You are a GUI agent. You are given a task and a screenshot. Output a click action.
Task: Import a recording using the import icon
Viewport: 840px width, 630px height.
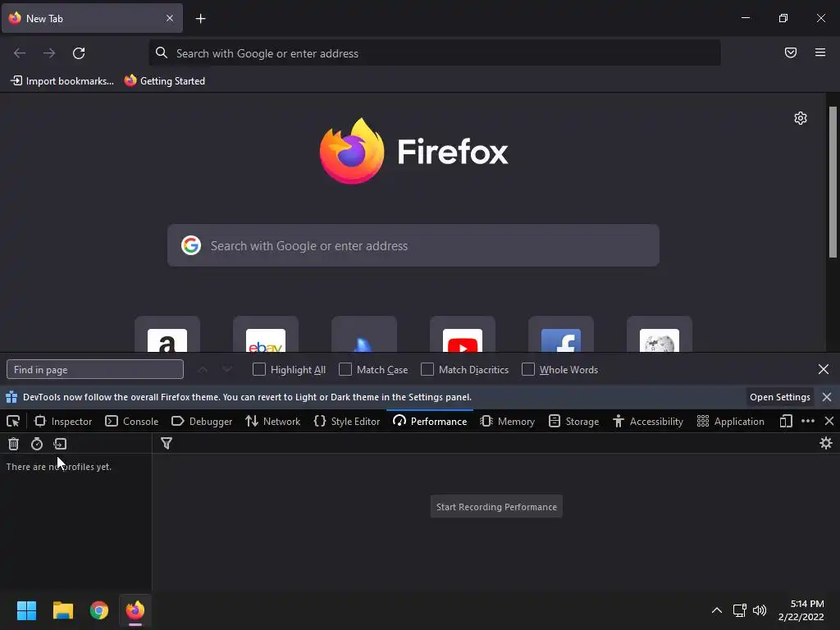click(60, 444)
